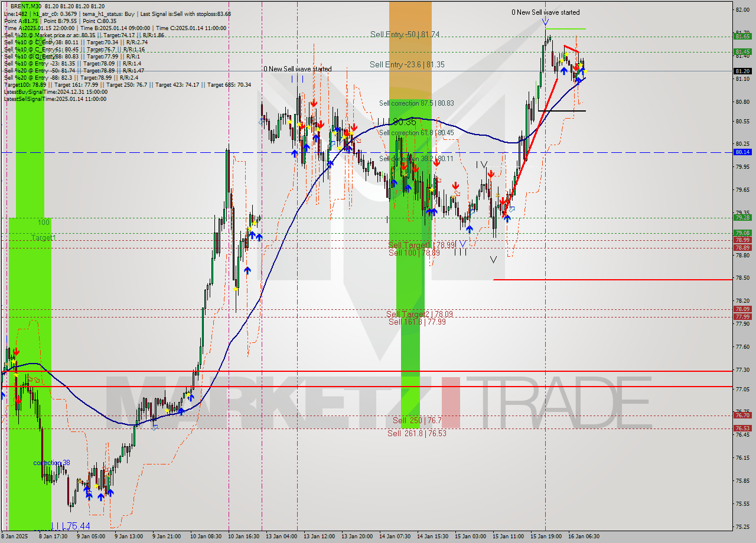
Task: Click the blue 80.14 price tag
Action: click(742, 152)
